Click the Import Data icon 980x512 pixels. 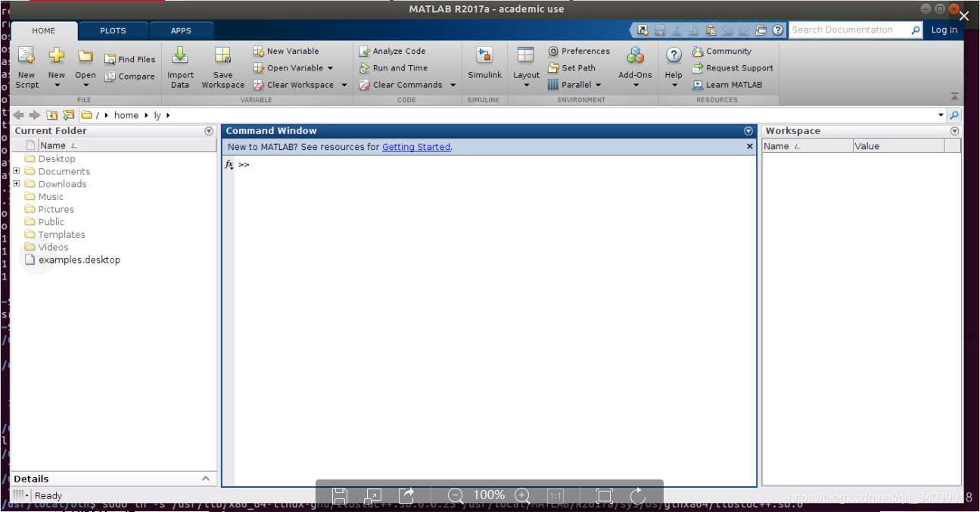[180, 55]
